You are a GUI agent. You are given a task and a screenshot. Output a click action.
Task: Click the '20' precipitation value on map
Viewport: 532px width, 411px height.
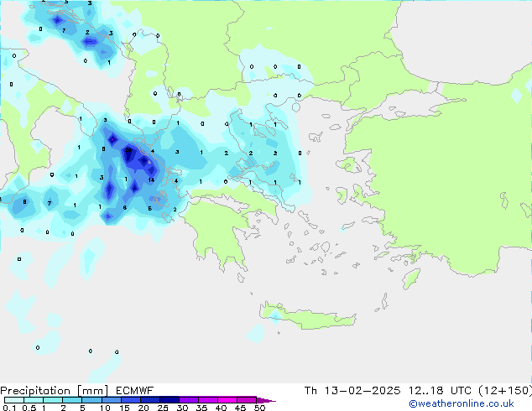(x=128, y=149)
